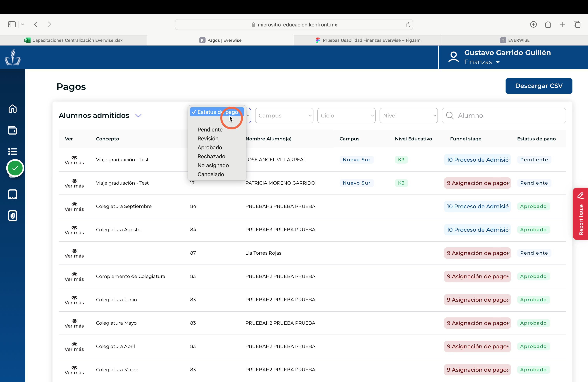The width and height of the screenshot is (588, 382).
Task: Expand the Alumnos admitidos chevron
Action: tap(139, 115)
